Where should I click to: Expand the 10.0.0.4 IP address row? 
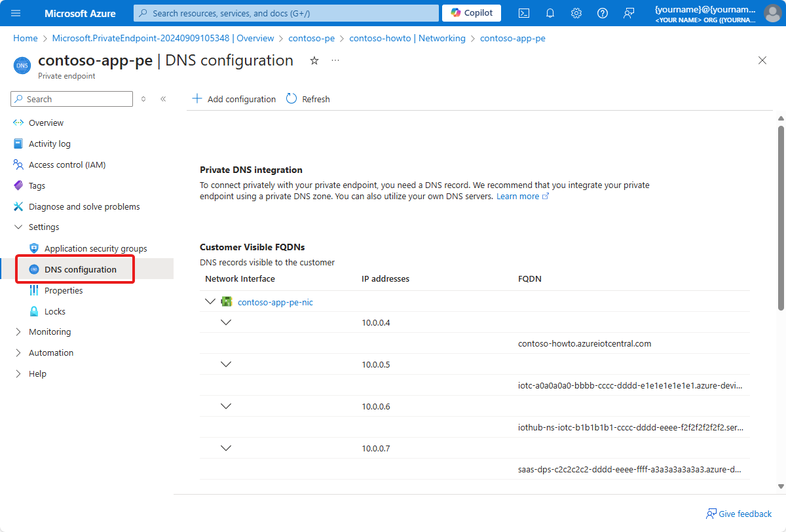(226, 322)
